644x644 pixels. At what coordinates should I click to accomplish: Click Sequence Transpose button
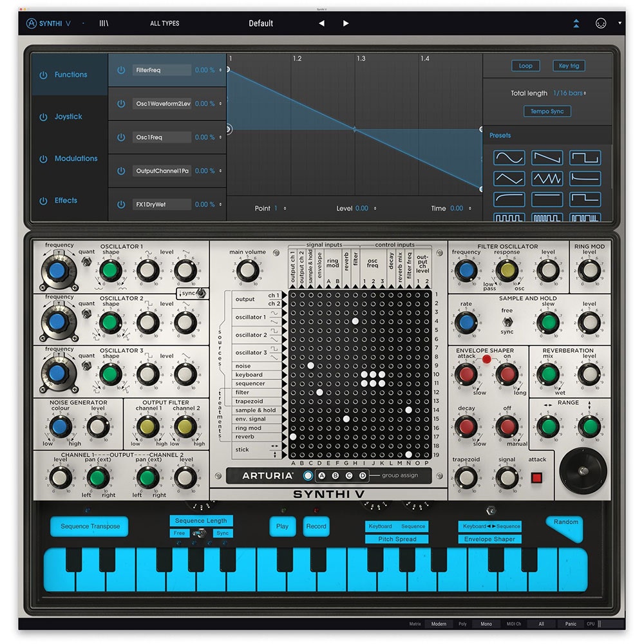pyautogui.click(x=89, y=527)
